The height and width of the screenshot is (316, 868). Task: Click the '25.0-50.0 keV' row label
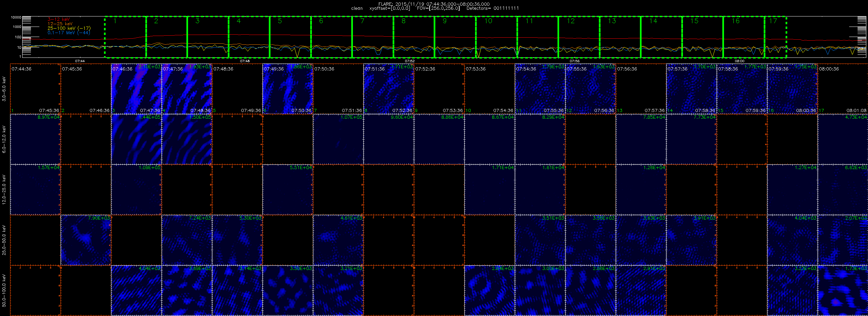pyautogui.click(x=4, y=240)
